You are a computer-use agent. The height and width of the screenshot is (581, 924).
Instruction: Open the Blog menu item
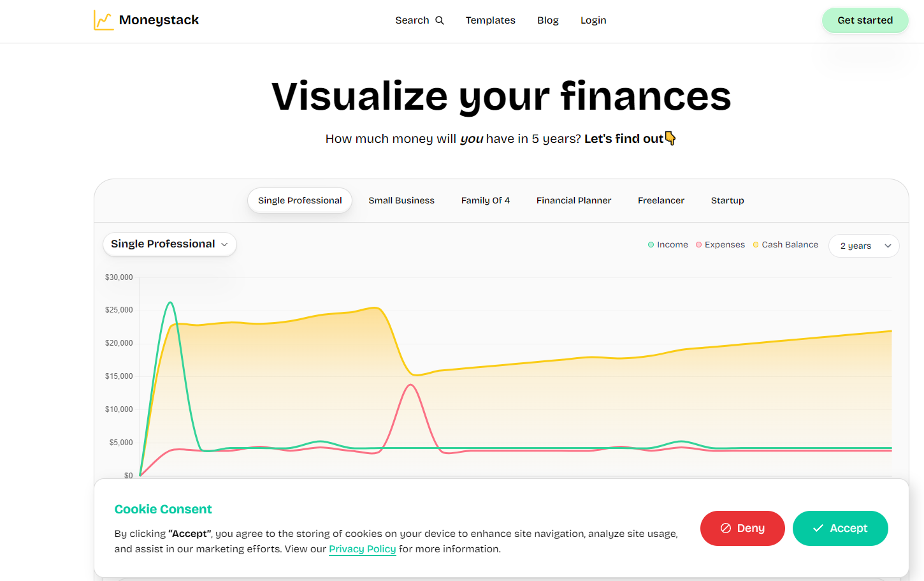click(x=547, y=20)
